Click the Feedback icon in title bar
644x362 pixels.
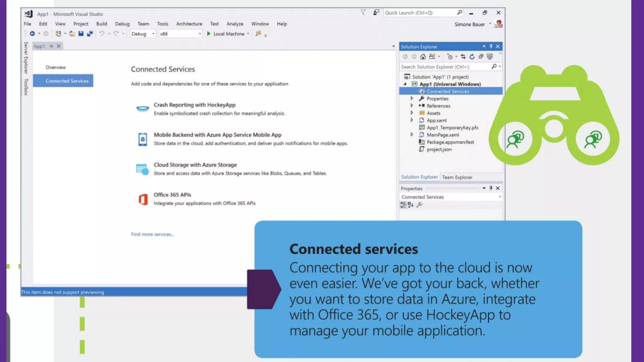coord(376,13)
